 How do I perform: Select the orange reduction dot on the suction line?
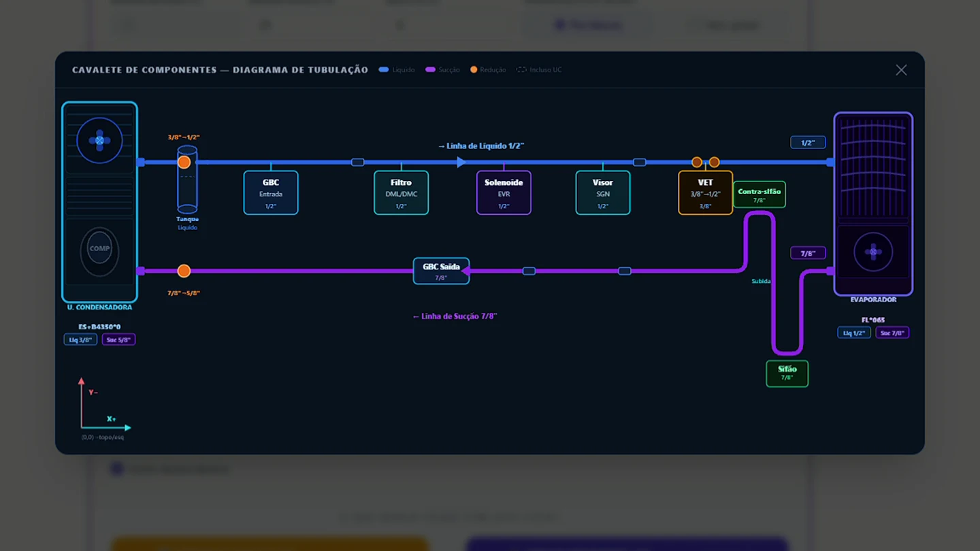[184, 271]
